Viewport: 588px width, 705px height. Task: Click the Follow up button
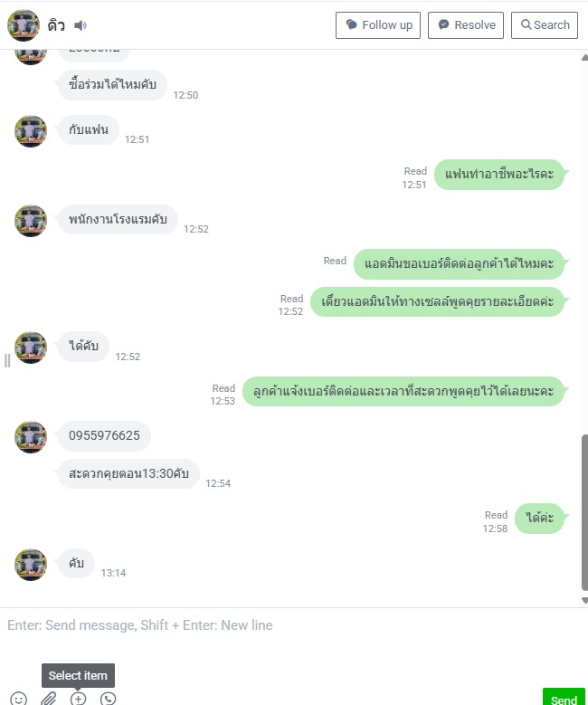[378, 25]
